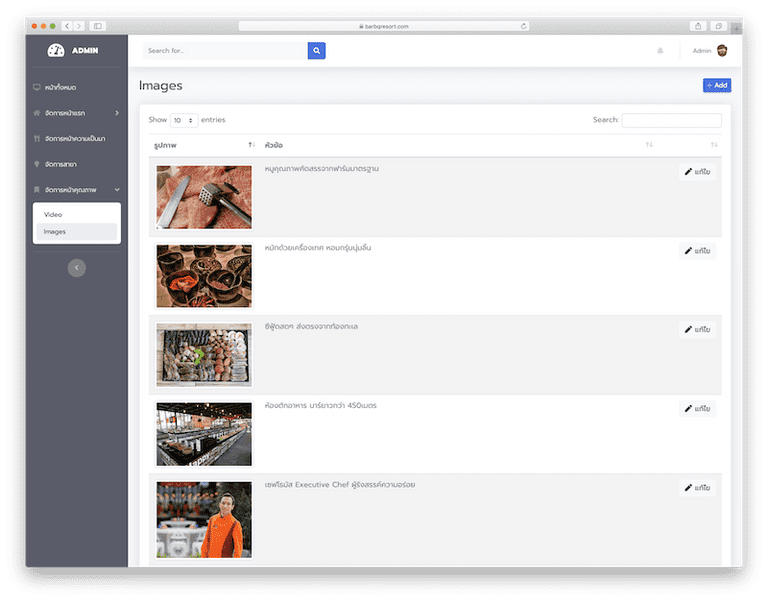Reload the page with the refresh icon
Viewport: 768px width, 601px height.
524,26
